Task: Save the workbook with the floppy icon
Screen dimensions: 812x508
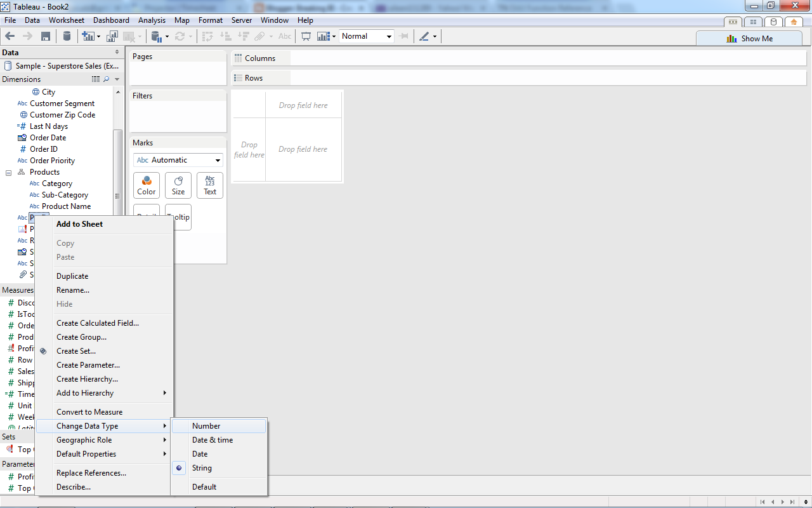Action: [x=46, y=36]
